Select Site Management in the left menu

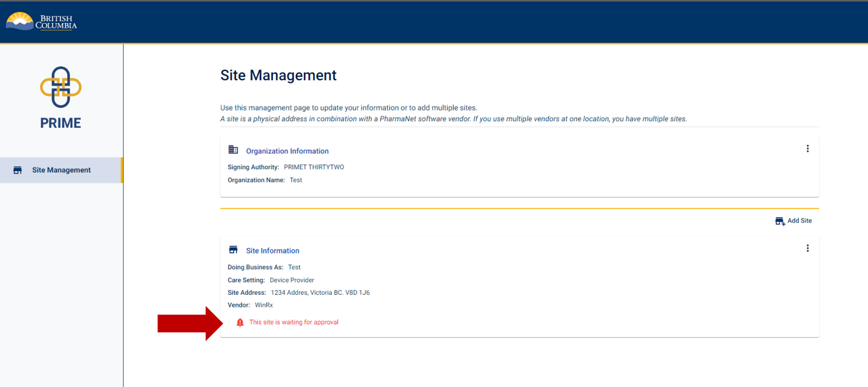(x=62, y=169)
